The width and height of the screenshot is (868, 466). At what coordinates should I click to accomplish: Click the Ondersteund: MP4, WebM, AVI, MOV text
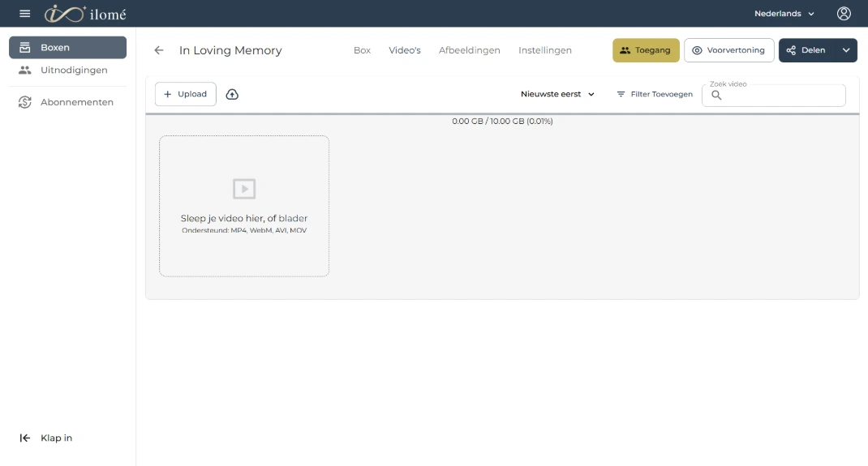coord(244,230)
